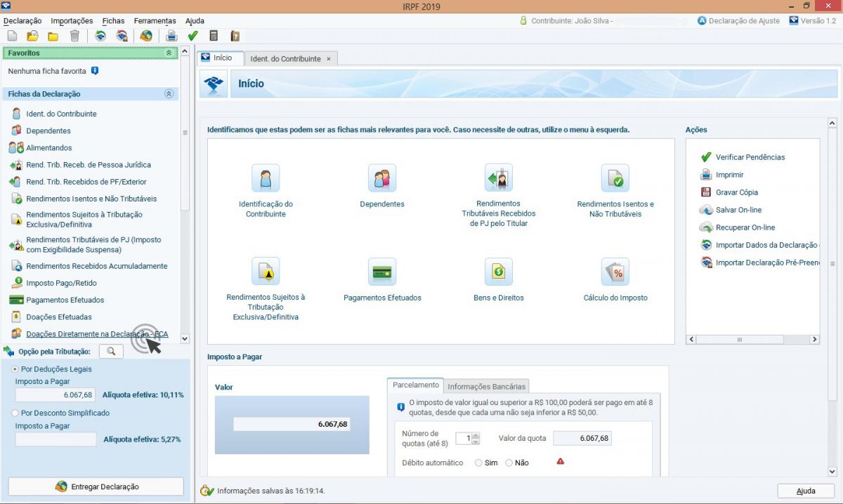The image size is (843, 504).
Task: Collapse the Favoritos section
Action: click(x=169, y=53)
